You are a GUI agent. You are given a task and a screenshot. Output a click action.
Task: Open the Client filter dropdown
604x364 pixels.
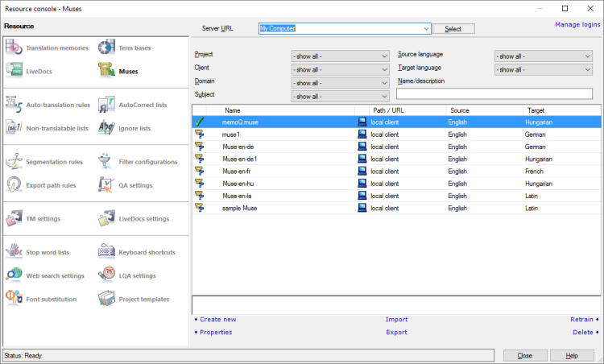[340, 70]
